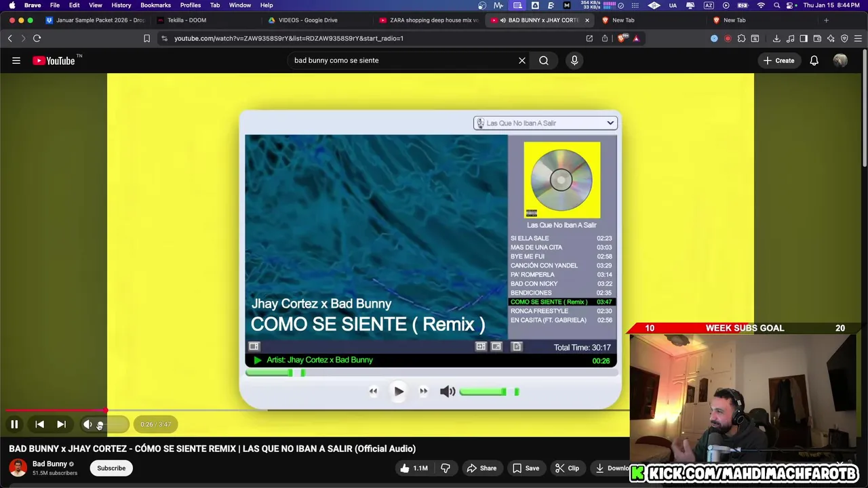Adjust the YouTube volume slider

click(x=112, y=425)
